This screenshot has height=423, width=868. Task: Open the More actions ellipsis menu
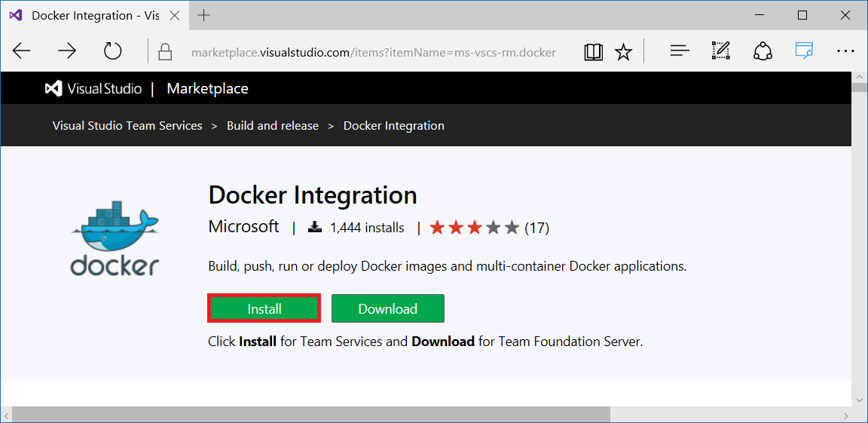tap(846, 51)
